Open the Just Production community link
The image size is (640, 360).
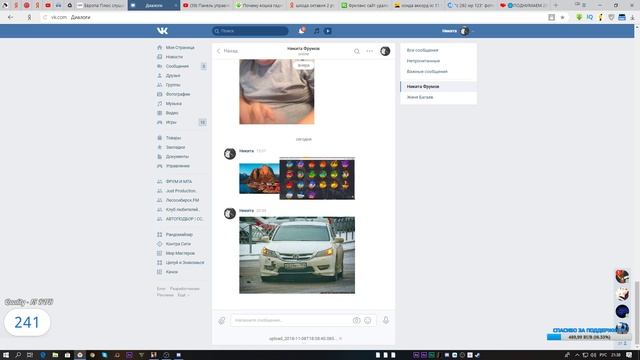180,191
